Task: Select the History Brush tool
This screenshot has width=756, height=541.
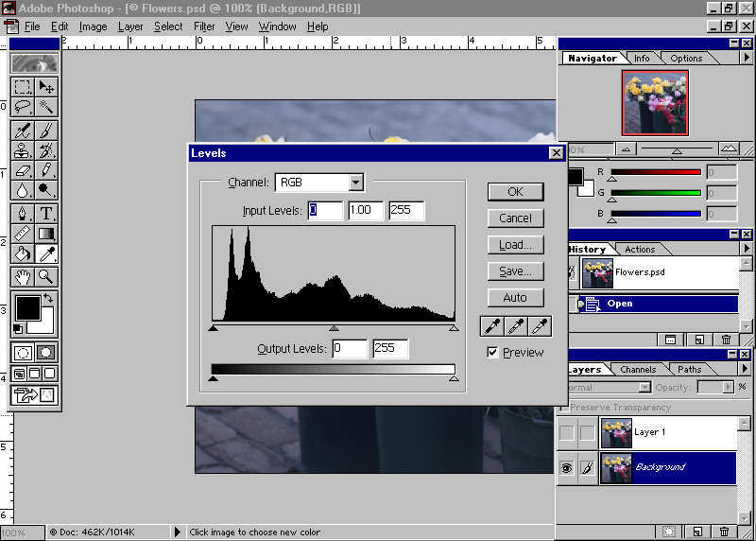Action: (46, 150)
